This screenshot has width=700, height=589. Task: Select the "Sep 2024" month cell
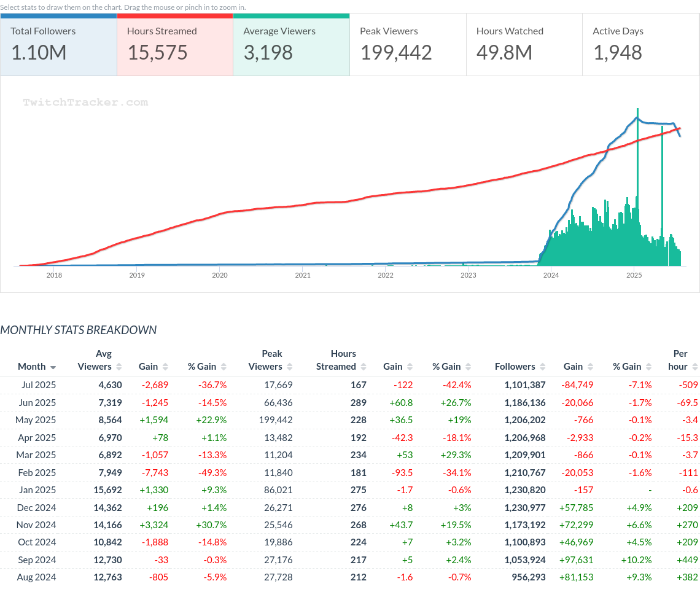37,560
